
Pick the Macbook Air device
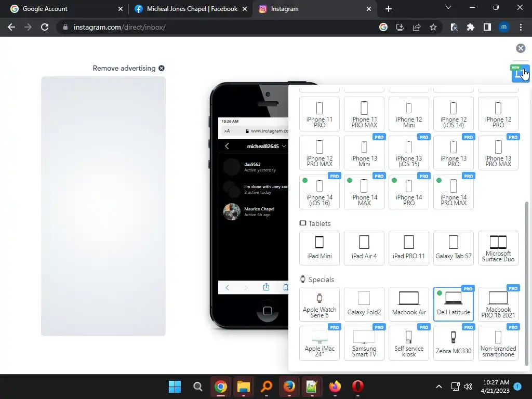(409, 304)
